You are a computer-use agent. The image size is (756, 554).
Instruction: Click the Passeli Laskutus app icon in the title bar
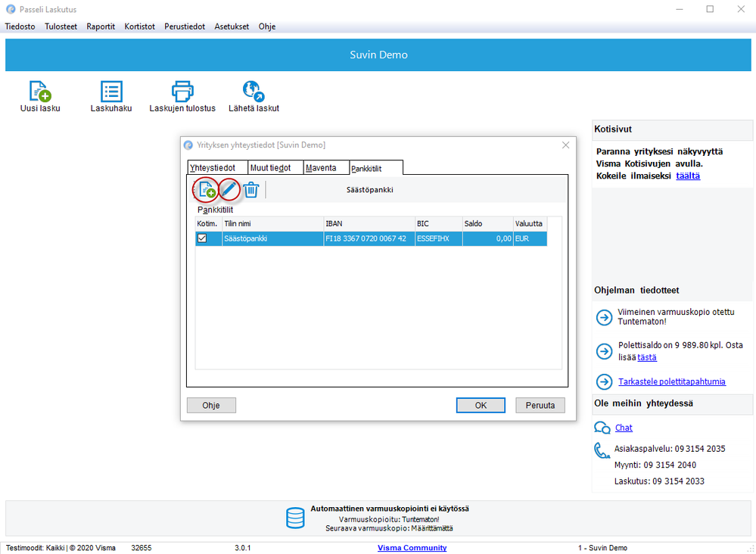point(11,9)
